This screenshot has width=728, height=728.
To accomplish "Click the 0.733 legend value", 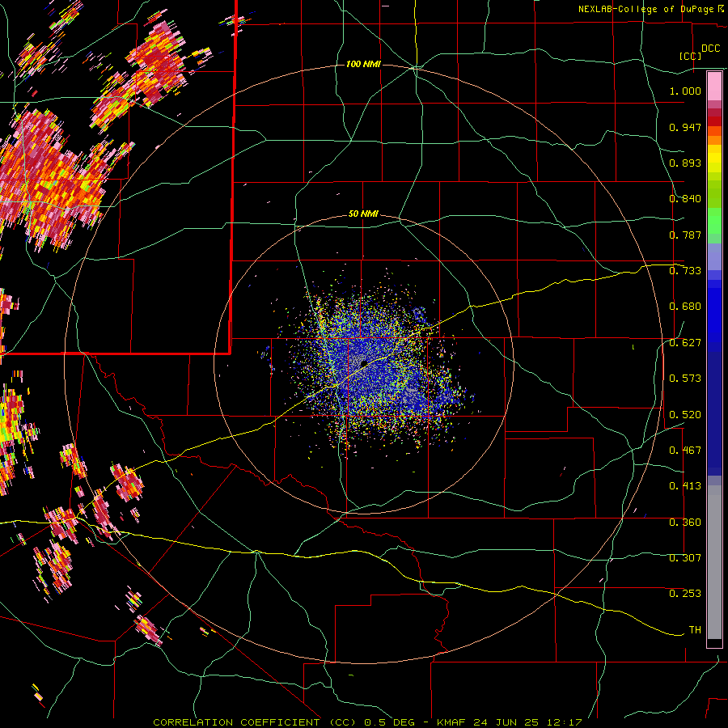I will click(x=685, y=271).
